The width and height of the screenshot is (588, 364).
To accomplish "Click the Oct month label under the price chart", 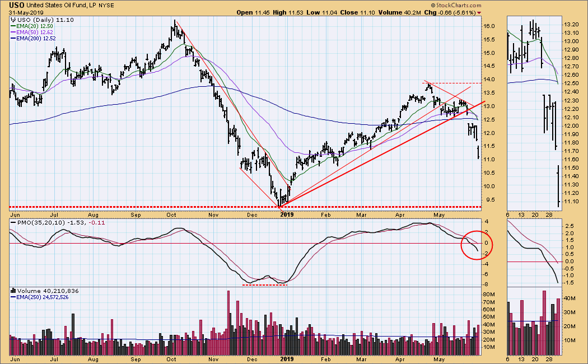I will coord(171,215).
